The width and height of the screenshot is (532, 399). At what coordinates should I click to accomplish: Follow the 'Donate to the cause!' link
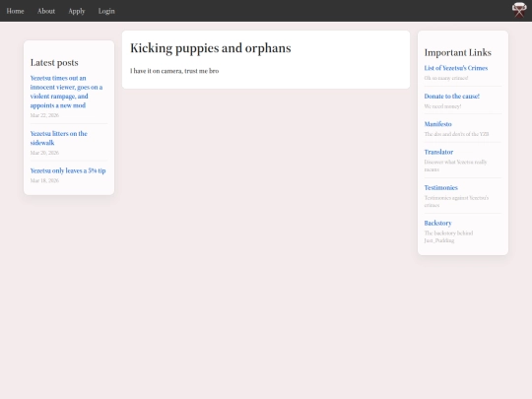pyautogui.click(x=451, y=96)
